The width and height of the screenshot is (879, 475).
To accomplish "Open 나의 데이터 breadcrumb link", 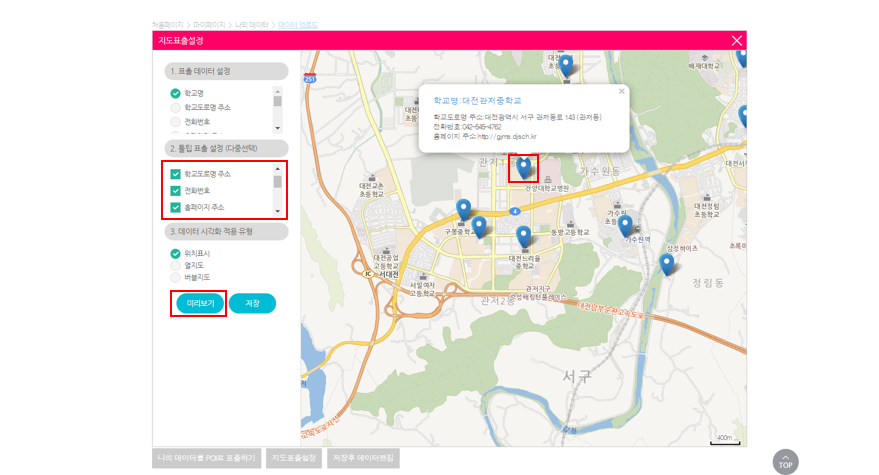I will [x=252, y=25].
